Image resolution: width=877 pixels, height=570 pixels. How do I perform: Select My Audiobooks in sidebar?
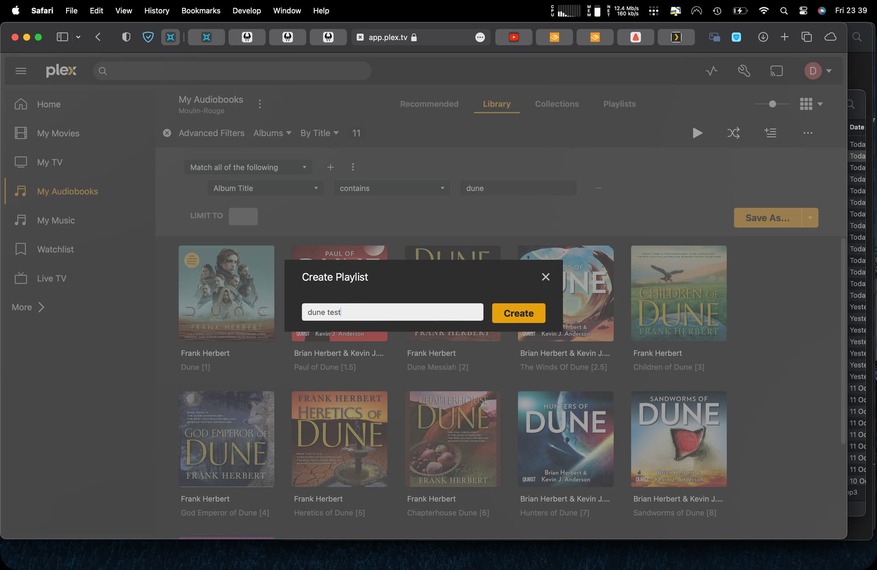click(67, 191)
